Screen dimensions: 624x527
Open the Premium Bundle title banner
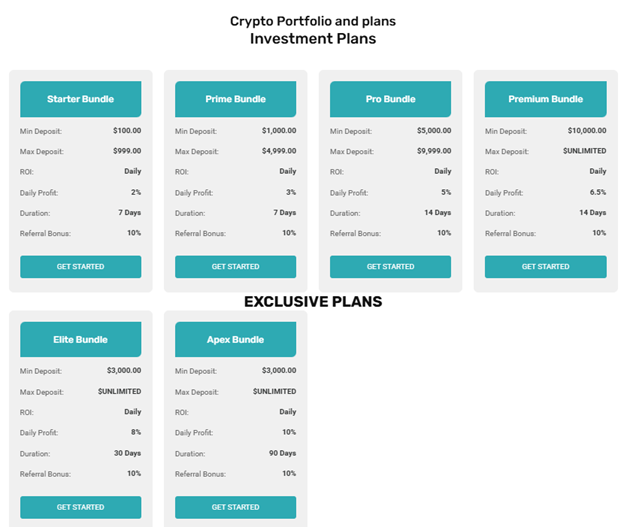[545, 100]
